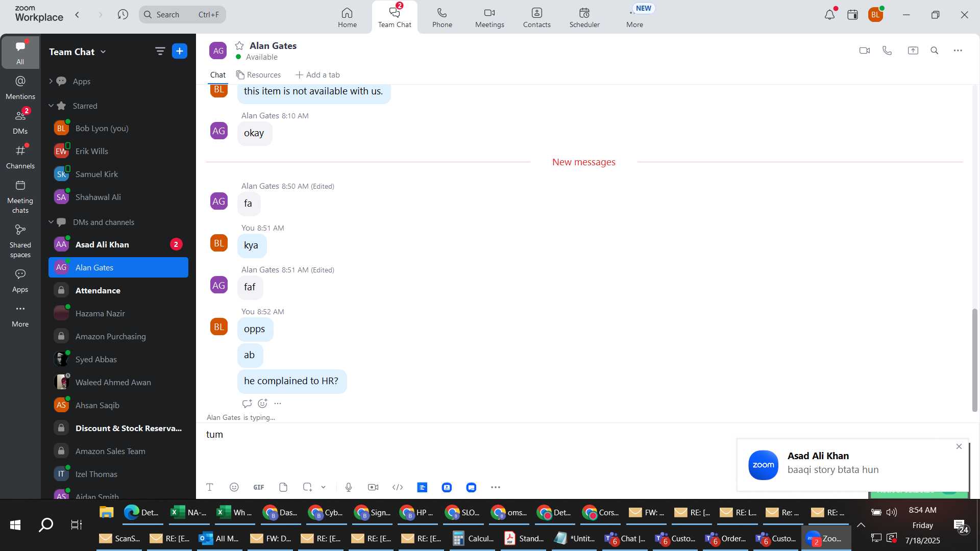Click the share screen icon in chat header
980x551 pixels.
click(x=913, y=51)
